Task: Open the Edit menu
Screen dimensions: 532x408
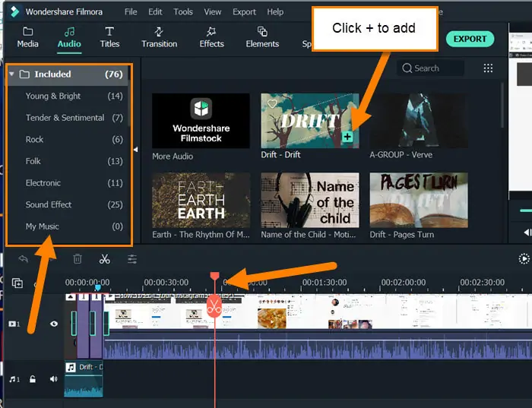Action: point(155,12)
